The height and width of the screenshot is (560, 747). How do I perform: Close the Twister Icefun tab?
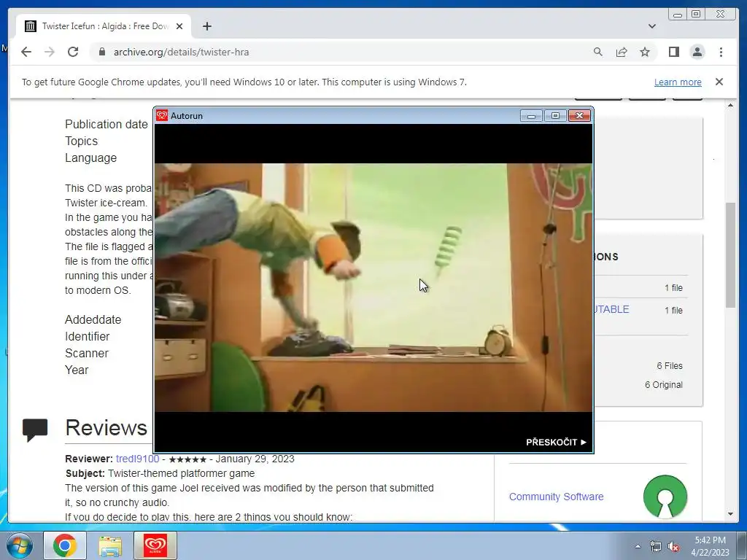(179, 26)
